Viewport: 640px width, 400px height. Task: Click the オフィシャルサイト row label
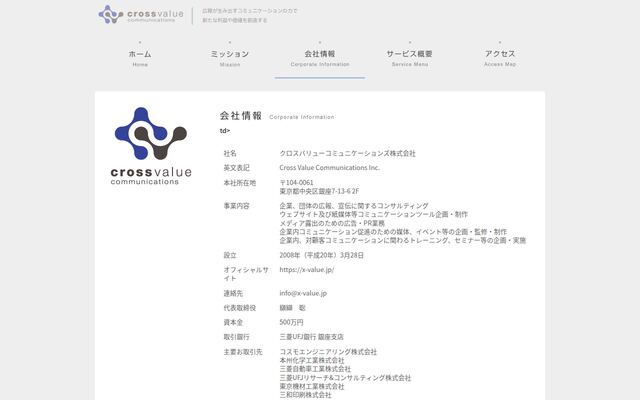246,274
